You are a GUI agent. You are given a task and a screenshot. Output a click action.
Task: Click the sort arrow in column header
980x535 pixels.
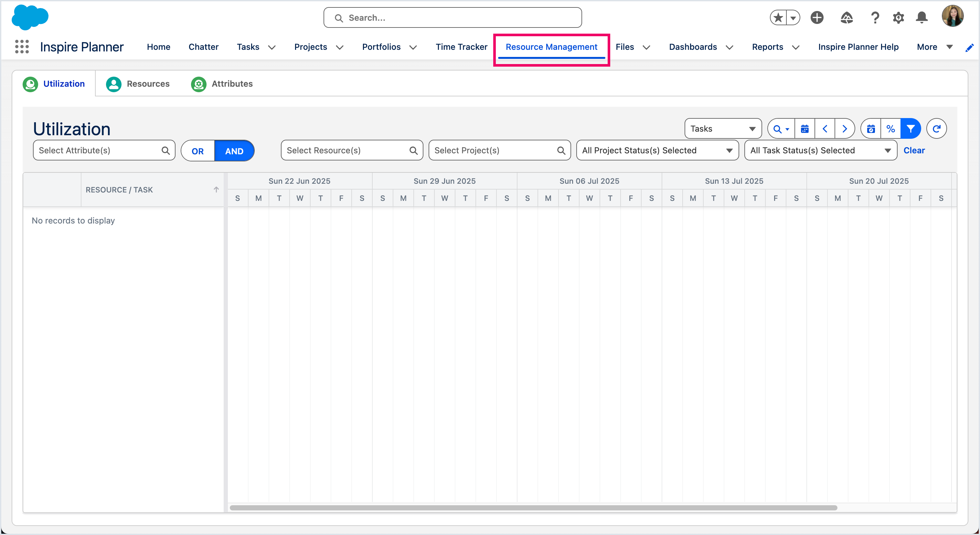pos(216,190)
